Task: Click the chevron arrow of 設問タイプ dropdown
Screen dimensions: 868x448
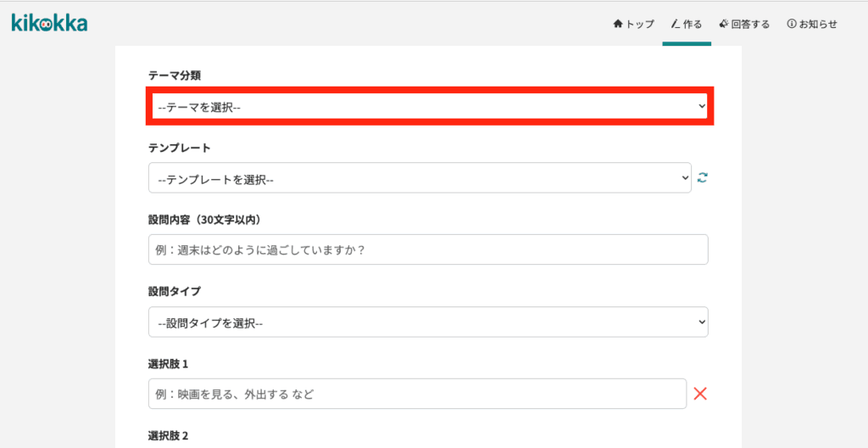Action: [701, 322]
